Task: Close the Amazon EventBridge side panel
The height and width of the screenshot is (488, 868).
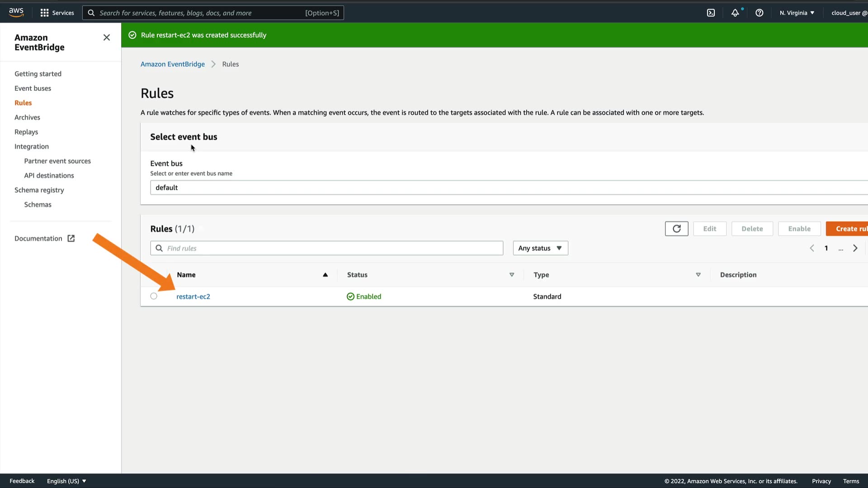Action: click(x=107, y=38)
